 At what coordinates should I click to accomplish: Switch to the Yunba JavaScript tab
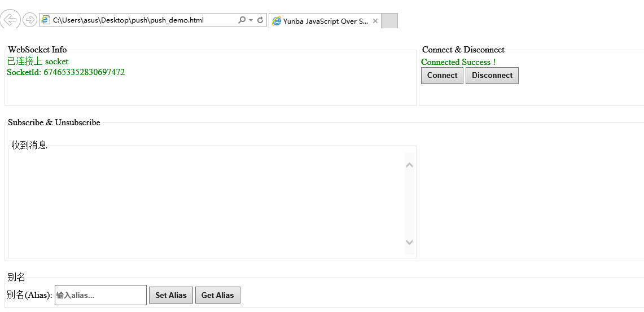(x=325, y=21)
